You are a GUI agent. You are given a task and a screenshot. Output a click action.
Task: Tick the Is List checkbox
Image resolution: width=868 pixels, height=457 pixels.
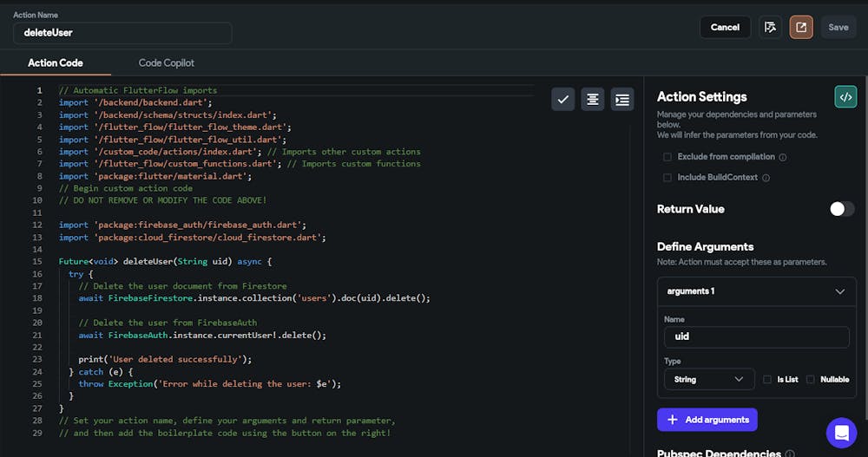coord(766,379)
